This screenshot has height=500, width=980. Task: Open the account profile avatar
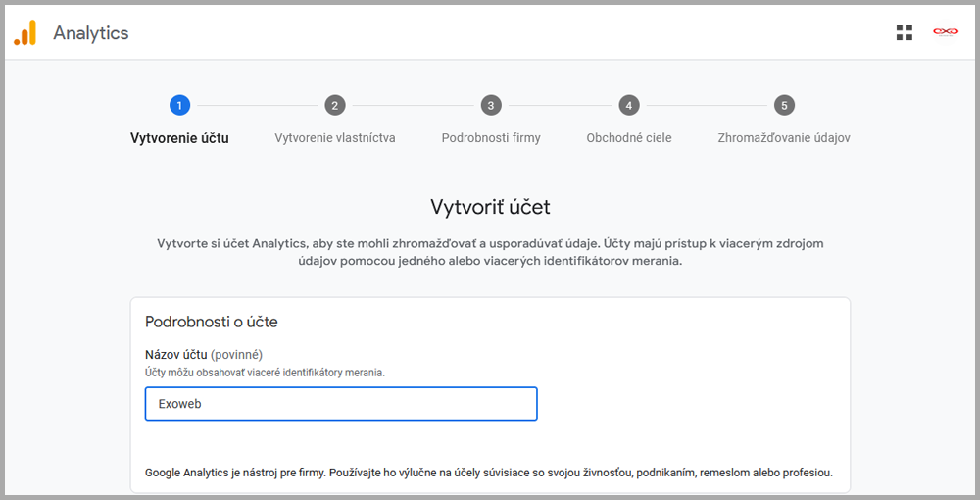point(945,32)
